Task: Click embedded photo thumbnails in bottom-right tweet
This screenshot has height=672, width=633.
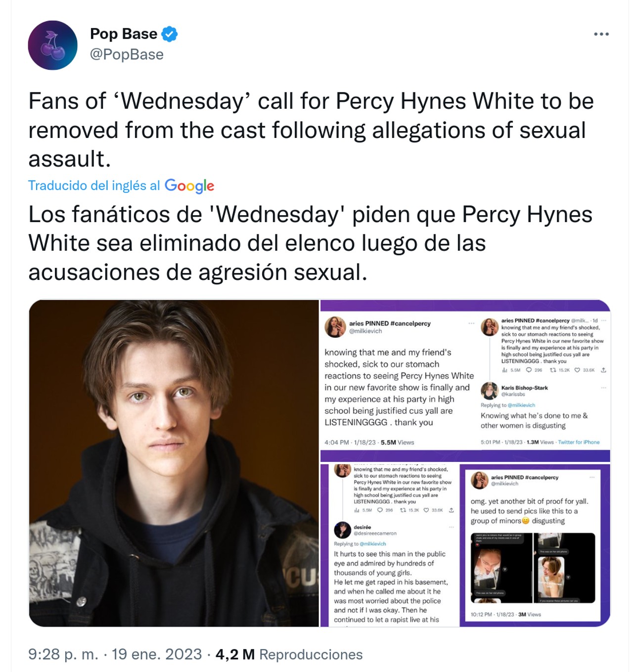Action: click(533, 568)
